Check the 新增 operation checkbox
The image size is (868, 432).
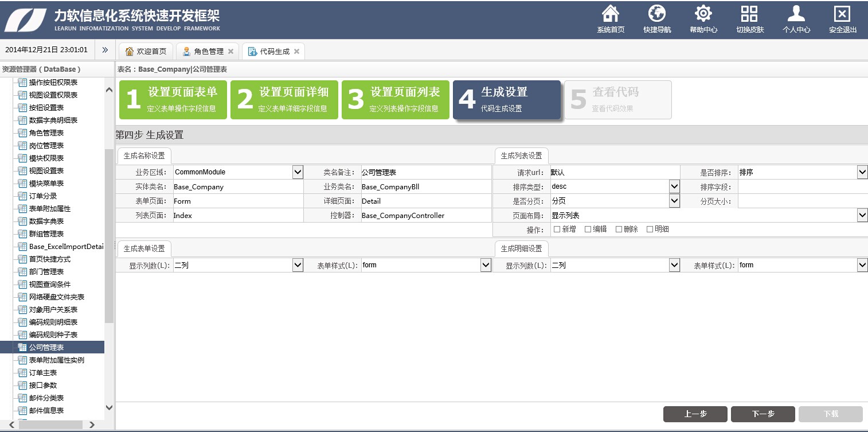[x=557, y=229]
